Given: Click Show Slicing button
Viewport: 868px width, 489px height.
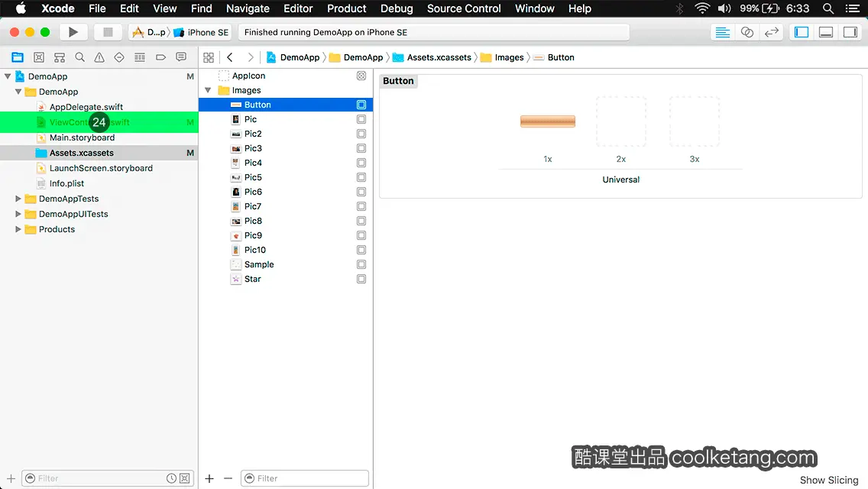Looking at the screenshot, I should click(x=829, y=480).
